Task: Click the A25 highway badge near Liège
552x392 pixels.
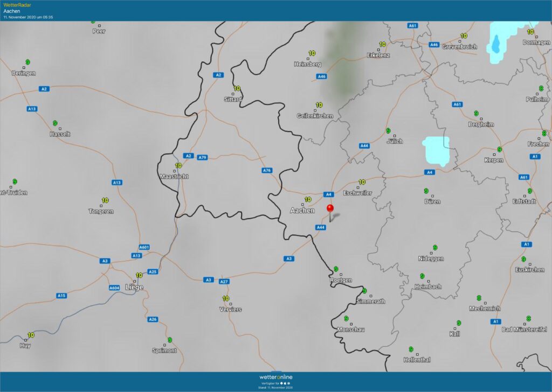Action: click(x=153, y=272)
